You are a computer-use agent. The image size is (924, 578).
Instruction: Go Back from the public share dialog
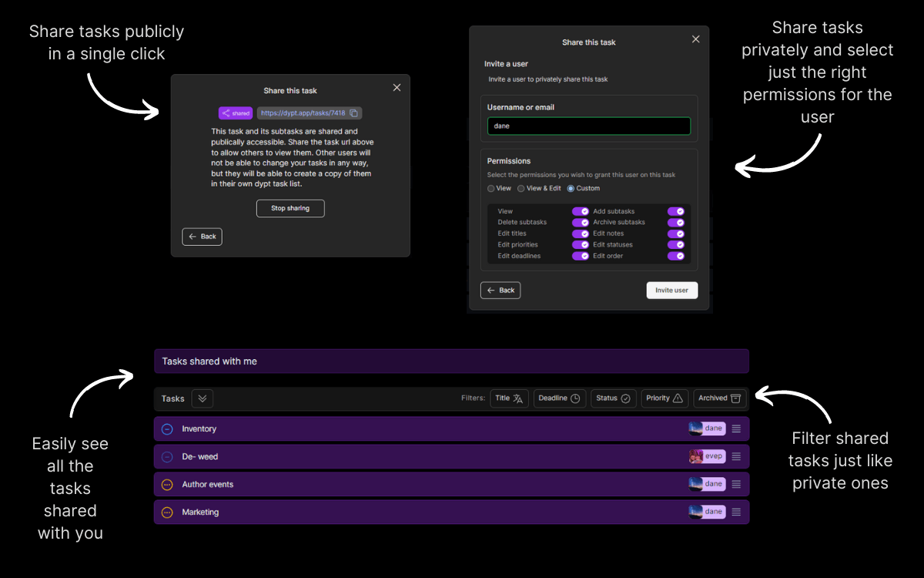[x=203, y=237]
